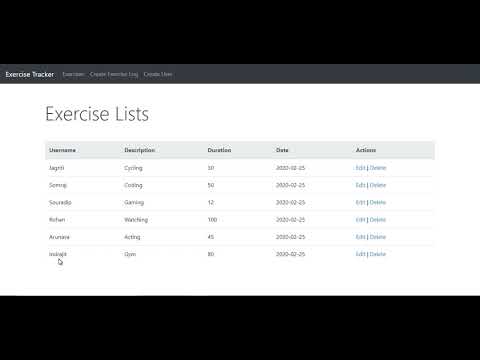Delete the Cycling exercise entry
Image resolution: width=480 pixels, height=360 pixels.
coord(378,168)
